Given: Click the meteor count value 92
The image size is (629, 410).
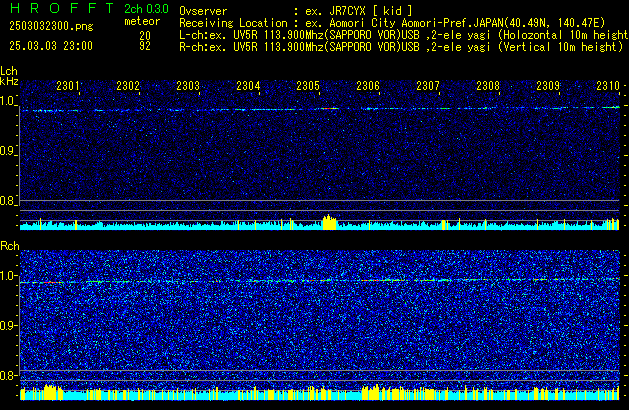Looking at the screenshot, I should [x=145, y=46].
